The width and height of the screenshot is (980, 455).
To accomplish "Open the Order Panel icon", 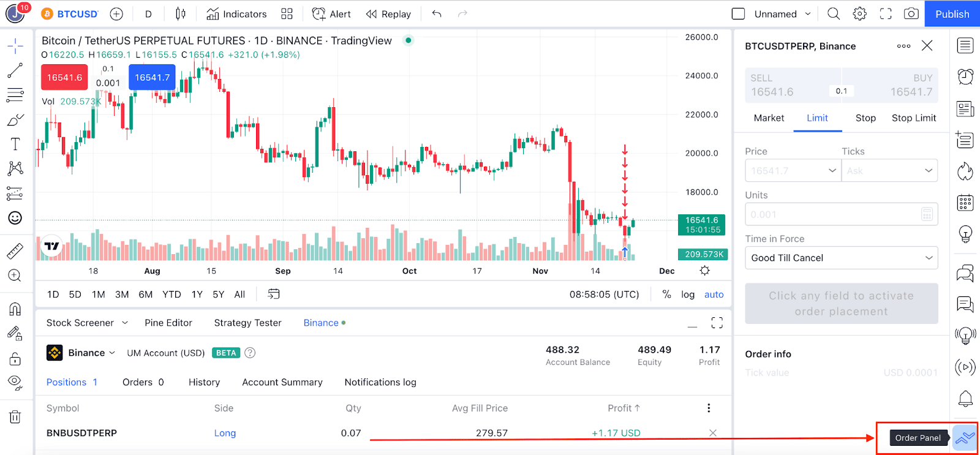I will (x=965, y=437).
